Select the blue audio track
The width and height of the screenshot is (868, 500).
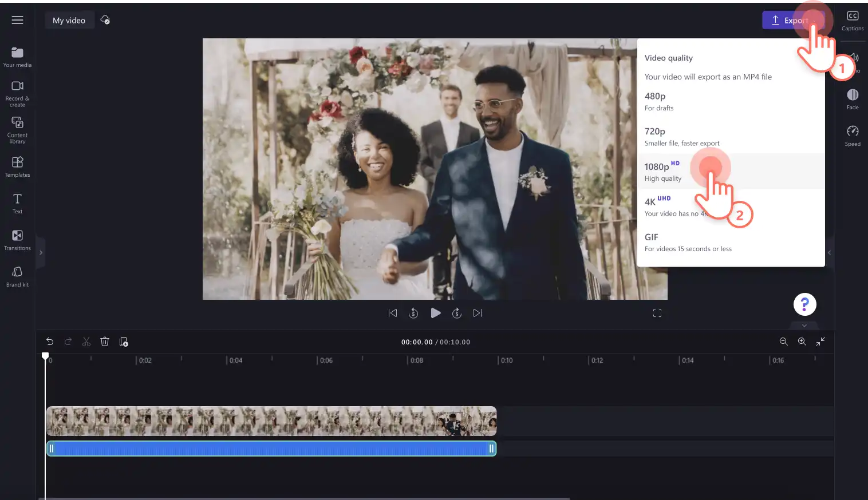[x=271, y=449]
